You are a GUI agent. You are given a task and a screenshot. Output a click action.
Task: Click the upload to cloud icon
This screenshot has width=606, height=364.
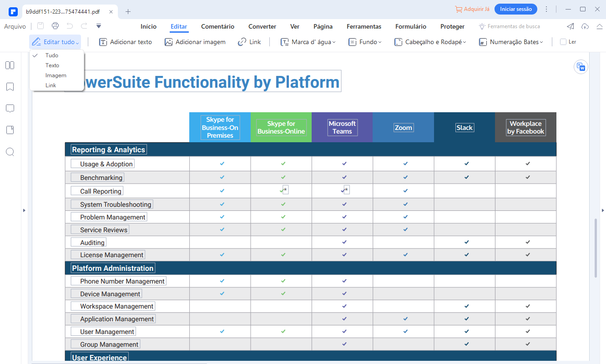point(585,26)
